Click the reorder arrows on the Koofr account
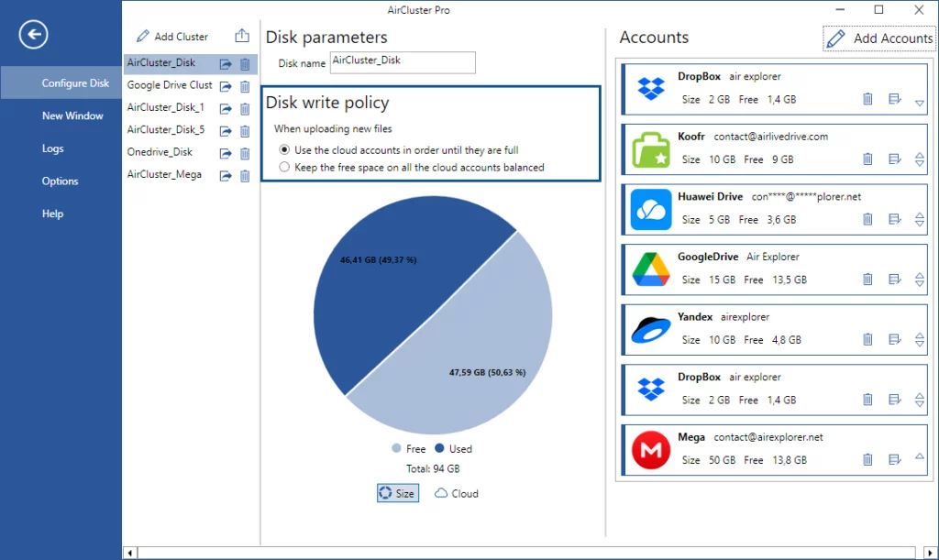Image resolution: width=939 pixels, height=560 pixels. click(x=920, y=159)
